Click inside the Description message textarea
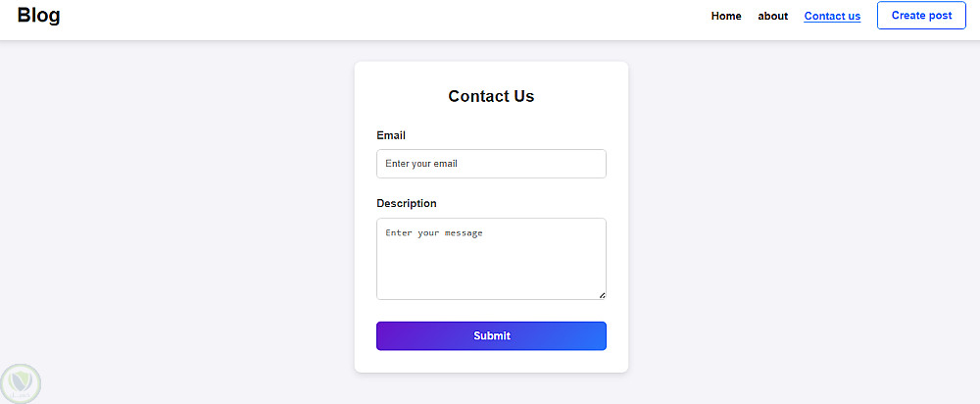This screenshot has height=404, width=980. pos(491,267)
